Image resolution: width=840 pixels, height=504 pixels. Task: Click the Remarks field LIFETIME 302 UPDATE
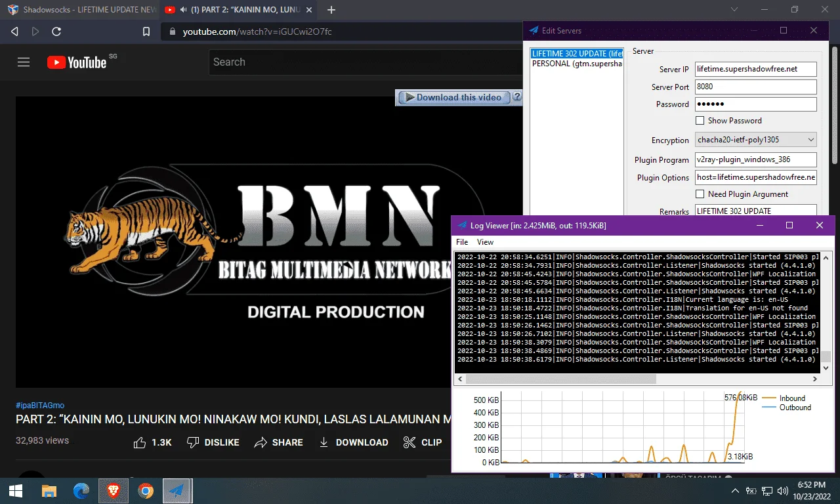756,211
